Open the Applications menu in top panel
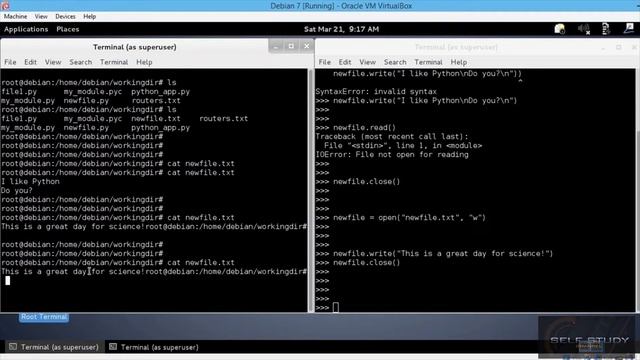Viewport: 640px width, 360px height. [26, 29]
